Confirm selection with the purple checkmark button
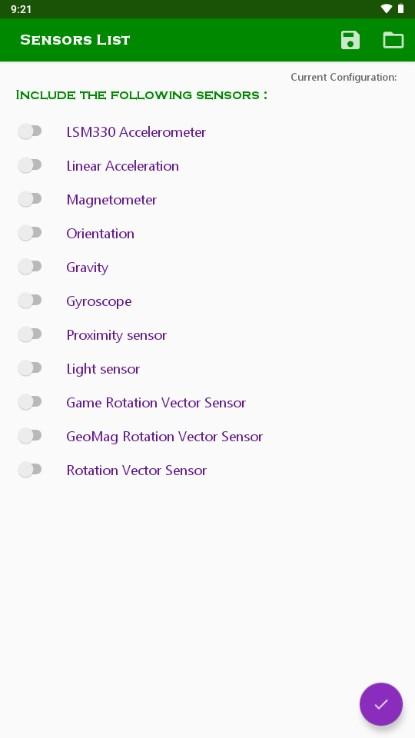 [381, 704]
